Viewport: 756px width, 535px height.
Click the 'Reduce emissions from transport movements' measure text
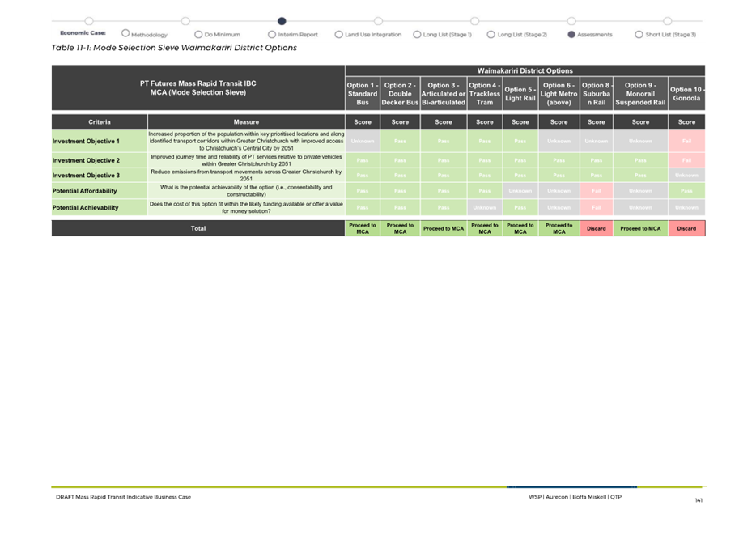246,176
